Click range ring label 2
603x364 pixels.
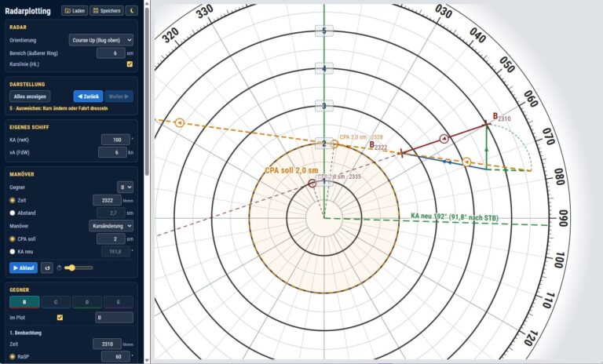(324, 144)
